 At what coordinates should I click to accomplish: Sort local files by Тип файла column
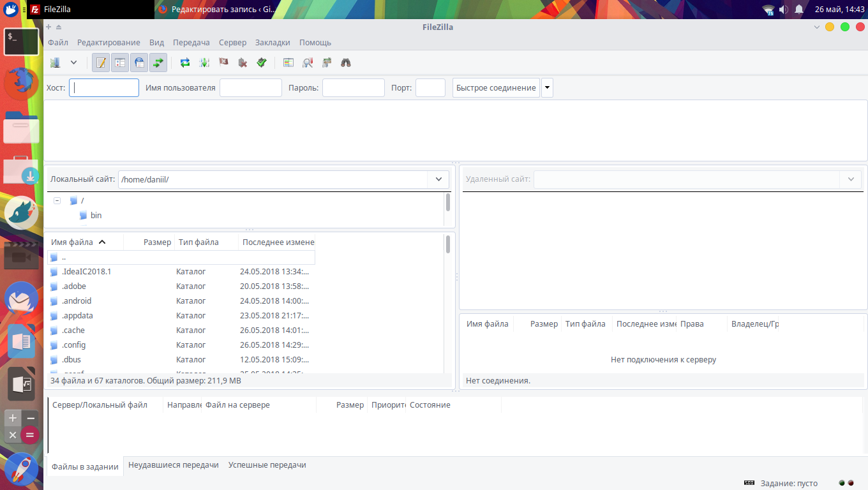click(x=206, y=242)
